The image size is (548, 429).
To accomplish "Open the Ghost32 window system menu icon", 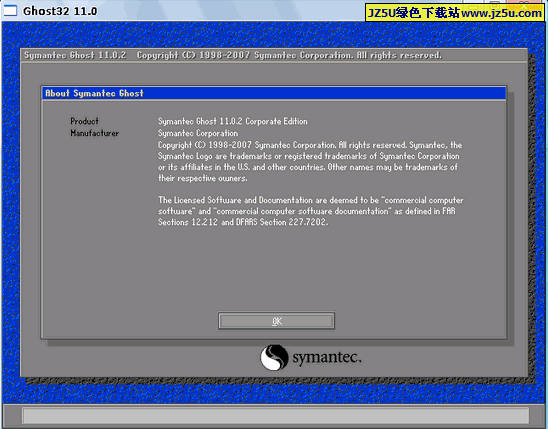I will point(9,10).
